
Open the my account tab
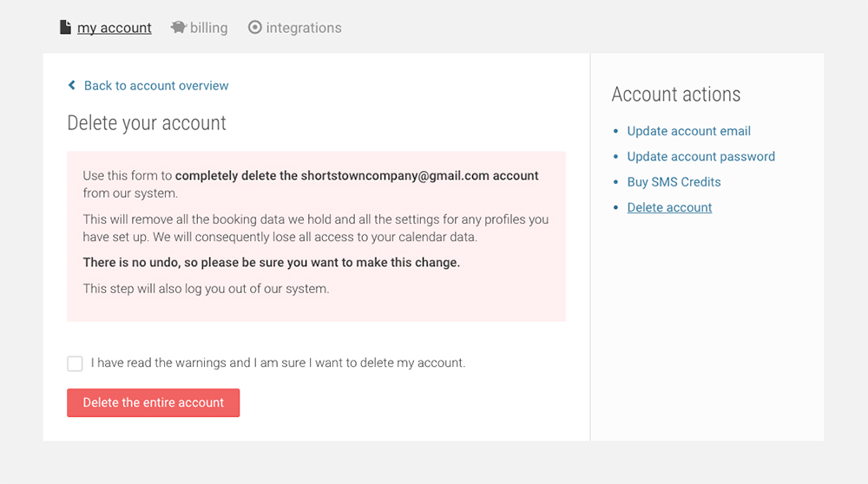(114, 28)
